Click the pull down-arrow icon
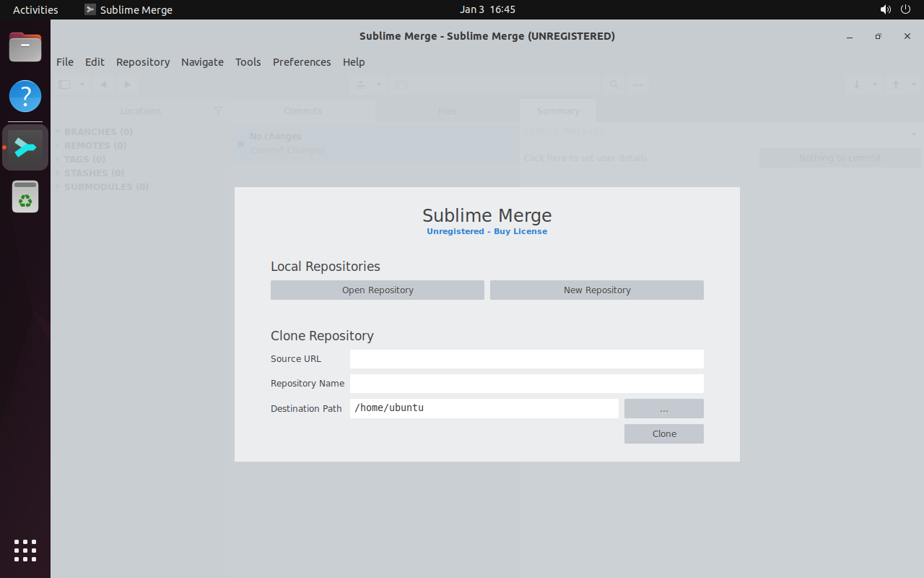Screen dimensions: 924x578 click(857, 85)
